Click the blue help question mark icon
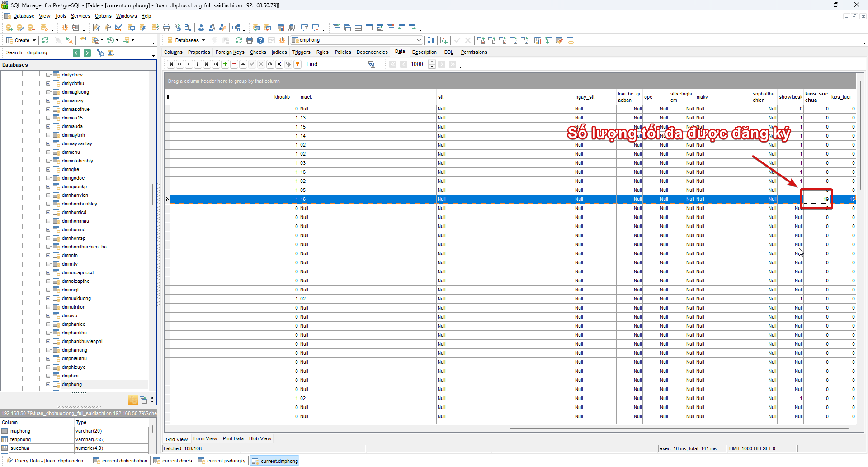Screen dimensions: 868x467 260,40
